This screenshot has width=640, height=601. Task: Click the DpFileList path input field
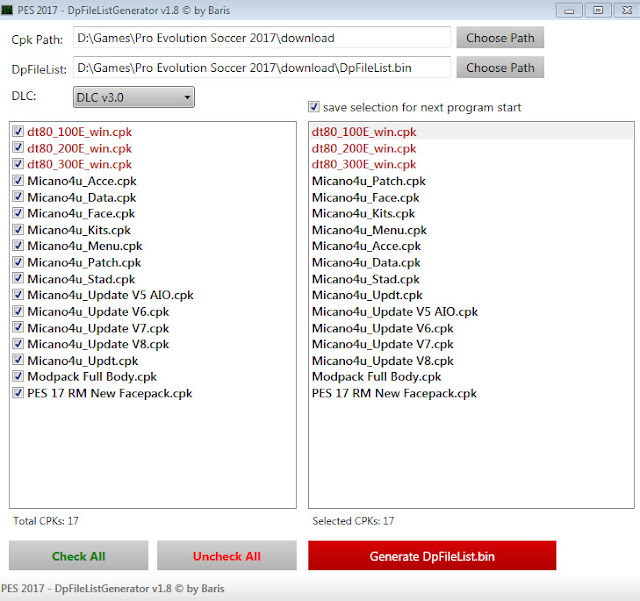click(262, 67)
